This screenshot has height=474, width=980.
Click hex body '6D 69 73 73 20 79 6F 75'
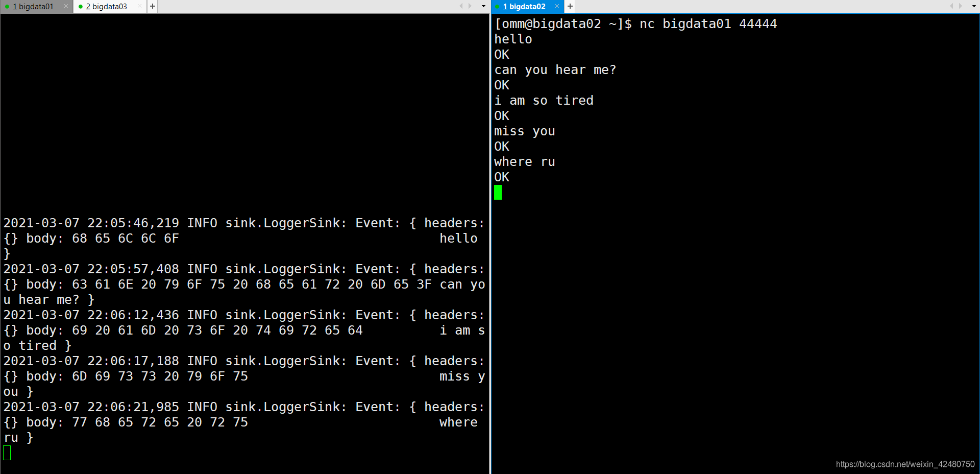(160, 376)
